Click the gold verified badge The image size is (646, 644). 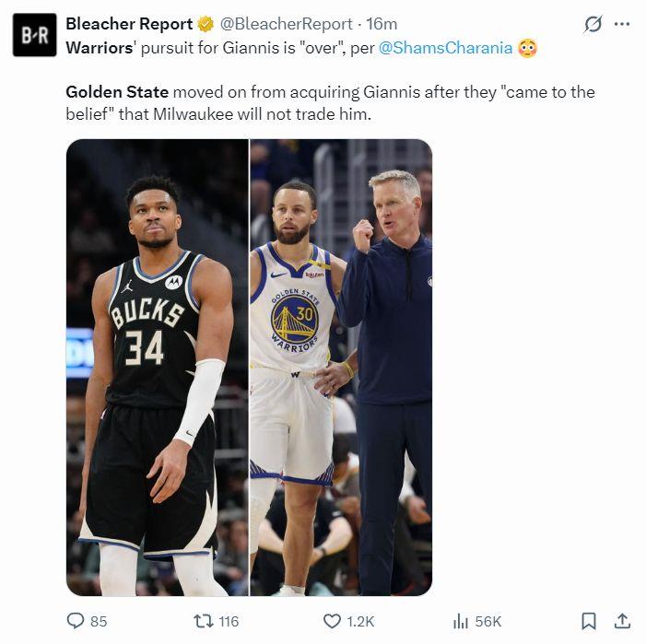coord(206,24)
